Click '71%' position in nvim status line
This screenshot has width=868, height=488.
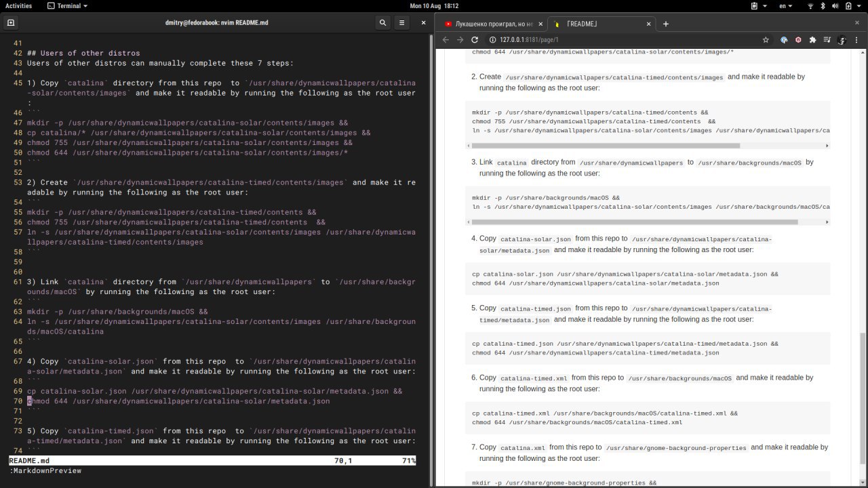[408, 460]
